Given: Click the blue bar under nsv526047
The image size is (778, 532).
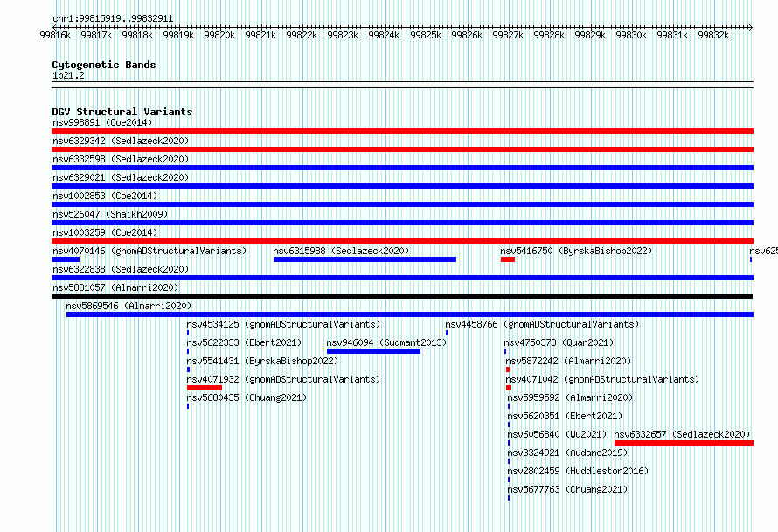Looking at the screenshot, I should (x=402, y=223).
